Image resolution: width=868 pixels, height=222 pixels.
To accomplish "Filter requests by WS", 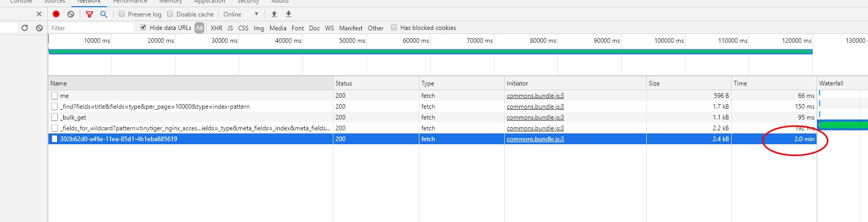I will tap(329, 28).
